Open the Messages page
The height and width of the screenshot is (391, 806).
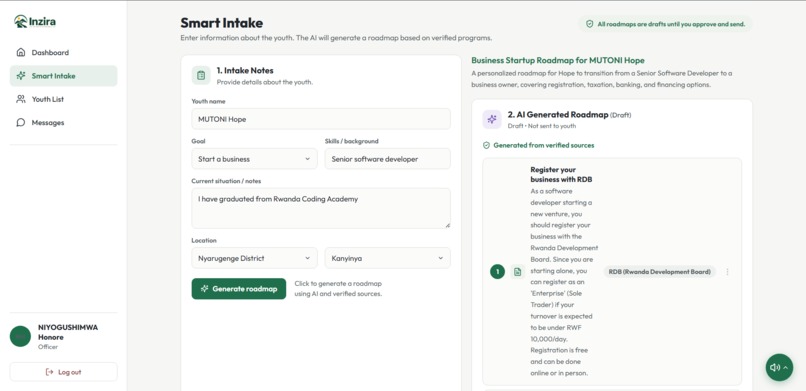(63, 122)
